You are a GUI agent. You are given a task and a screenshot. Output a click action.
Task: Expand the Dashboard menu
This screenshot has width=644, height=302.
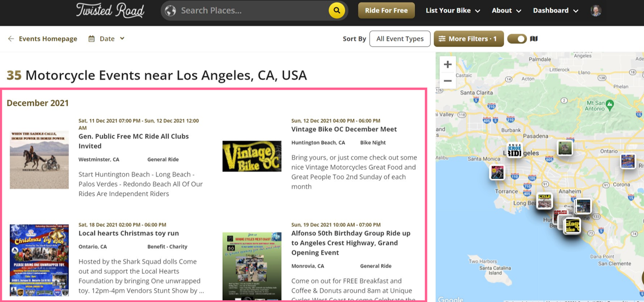[555, 11]
